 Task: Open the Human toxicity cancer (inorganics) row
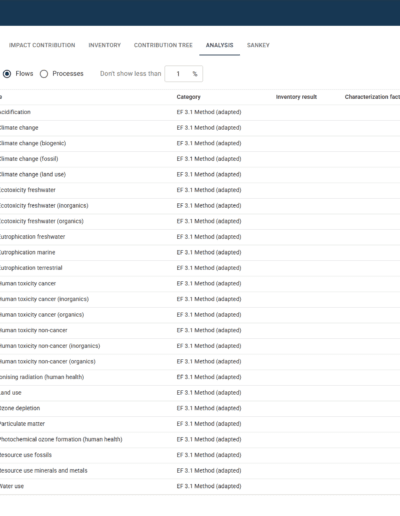(x=200, y=299)
